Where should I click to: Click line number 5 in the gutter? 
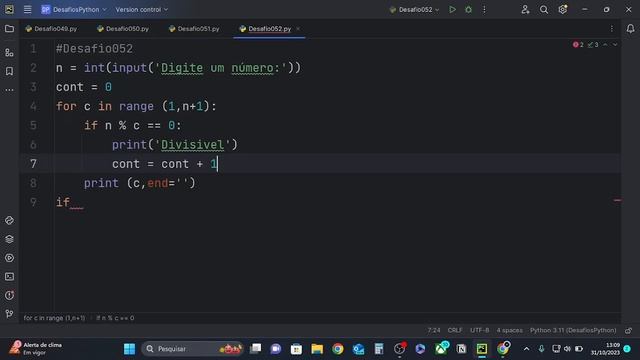pos(33,125)
